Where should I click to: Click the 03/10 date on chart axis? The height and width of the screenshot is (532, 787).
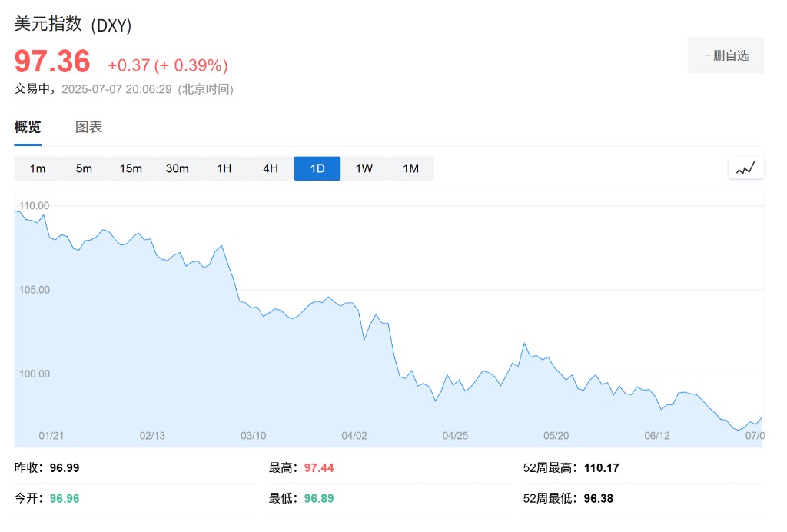click(253, 436)
